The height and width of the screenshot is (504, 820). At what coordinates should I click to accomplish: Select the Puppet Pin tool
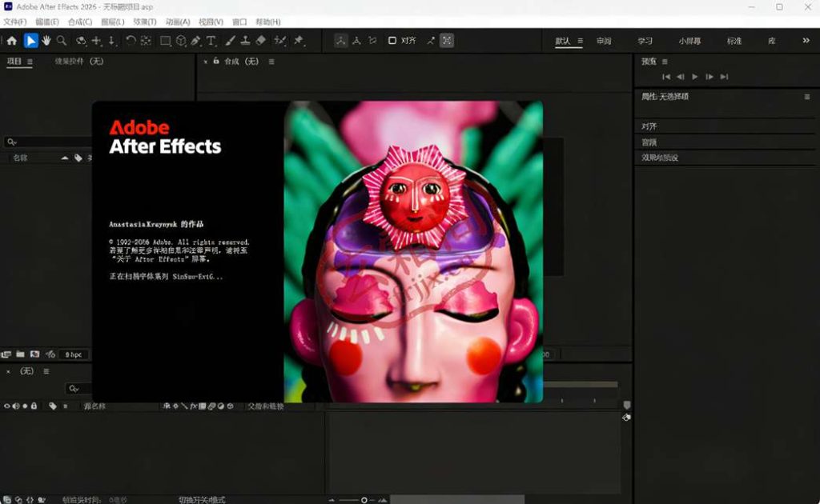(299, 41)
